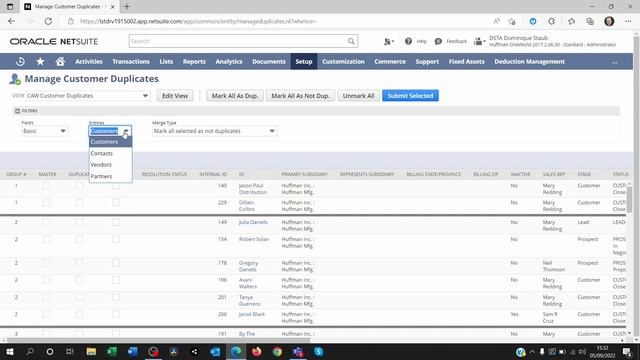Click in the NetSuite global search field

[238, 41]
